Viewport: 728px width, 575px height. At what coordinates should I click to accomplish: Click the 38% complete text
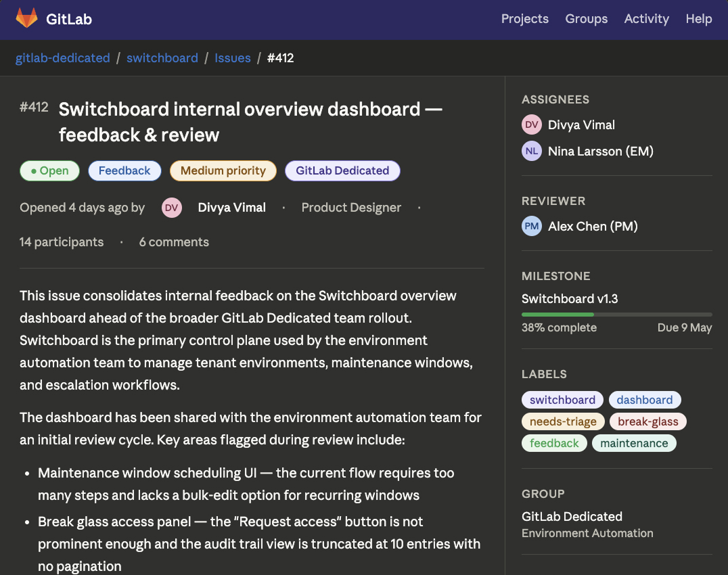[559, 327]
